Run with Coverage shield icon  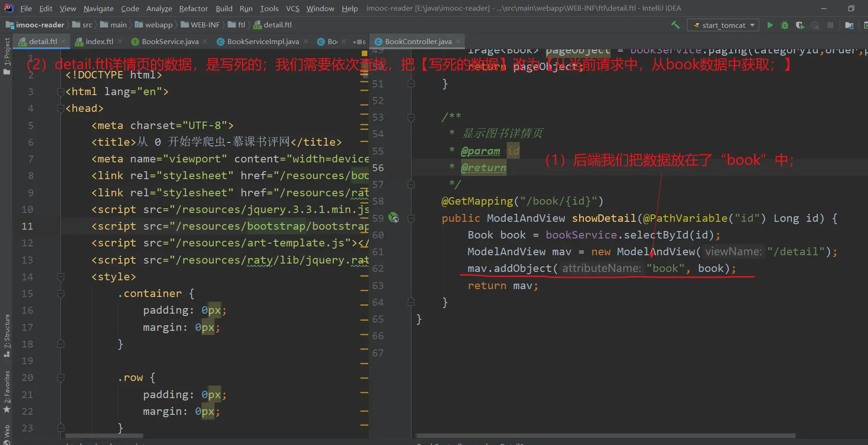(800, 25)
